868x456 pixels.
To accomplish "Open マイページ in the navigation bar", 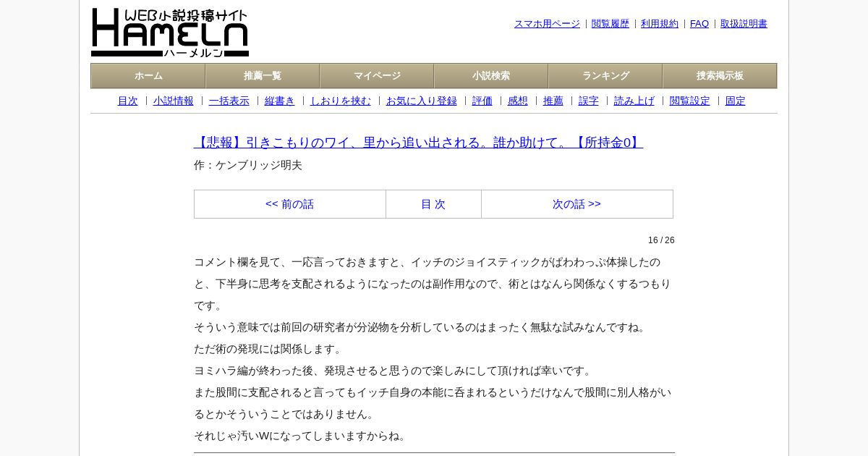I will 377,76.
